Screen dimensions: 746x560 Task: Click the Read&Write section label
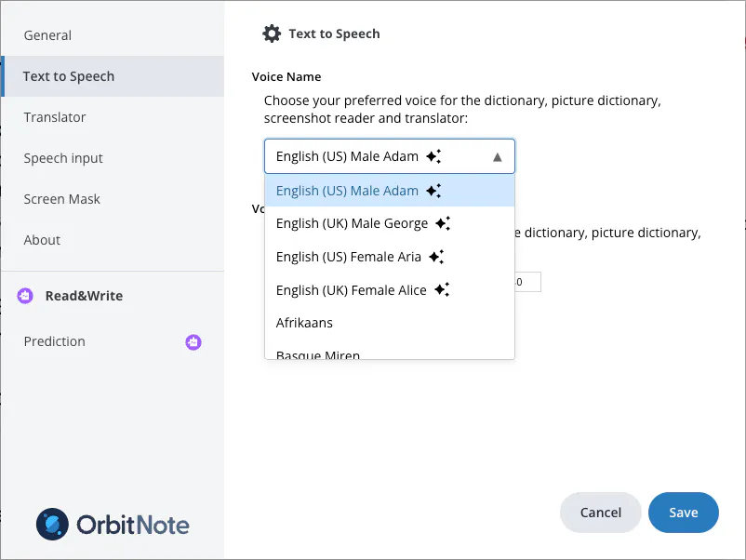pyautogui.click(x=85, y=296)
